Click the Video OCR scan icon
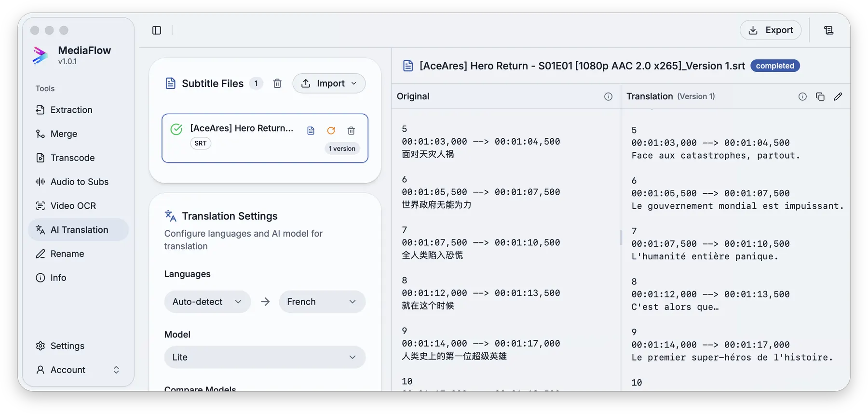Image resolution: width=868 pixels, height=414 pixels. 40,206
